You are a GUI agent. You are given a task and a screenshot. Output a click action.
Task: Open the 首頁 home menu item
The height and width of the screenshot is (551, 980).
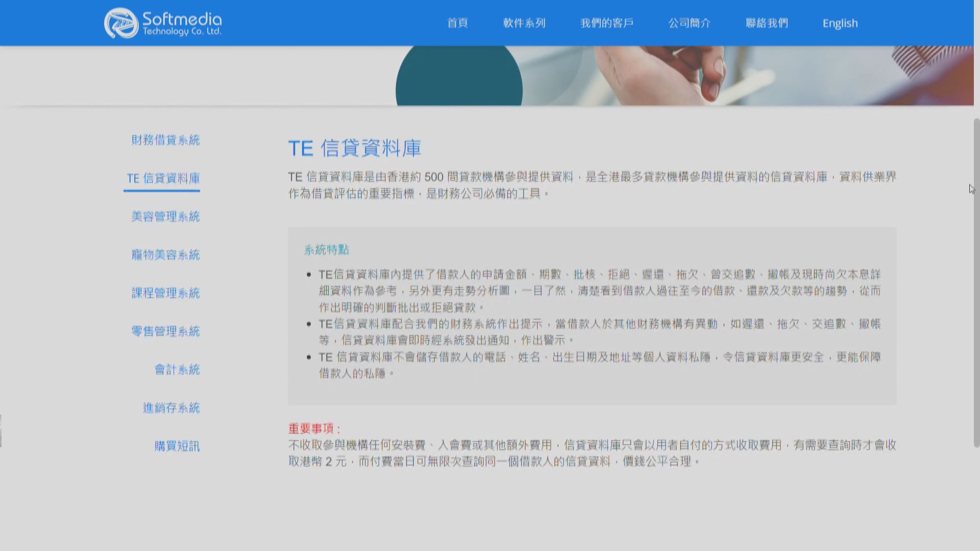click(457, 23)
